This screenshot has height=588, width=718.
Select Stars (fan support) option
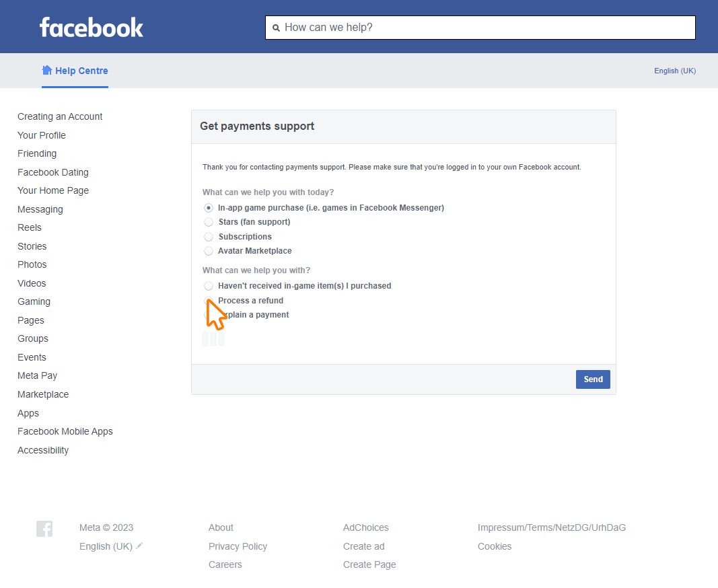point(209,222)
